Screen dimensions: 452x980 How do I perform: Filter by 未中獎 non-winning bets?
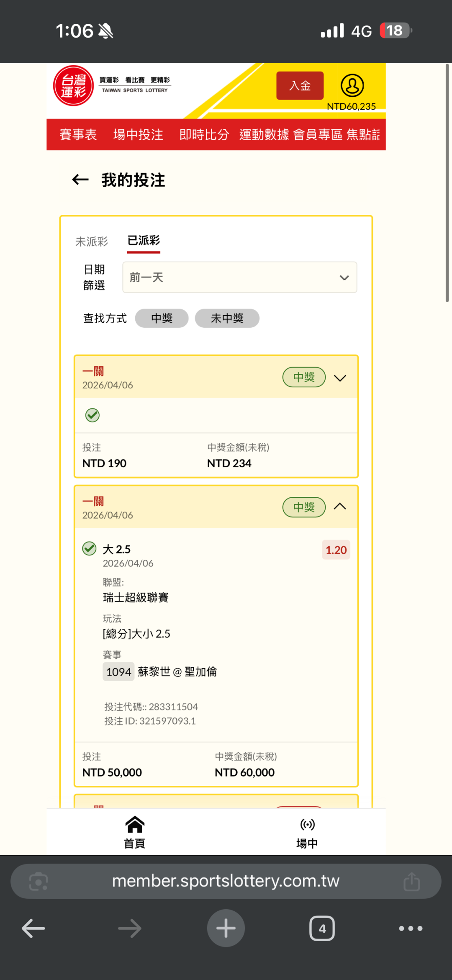pyautogui.click(x=227, y=318)
